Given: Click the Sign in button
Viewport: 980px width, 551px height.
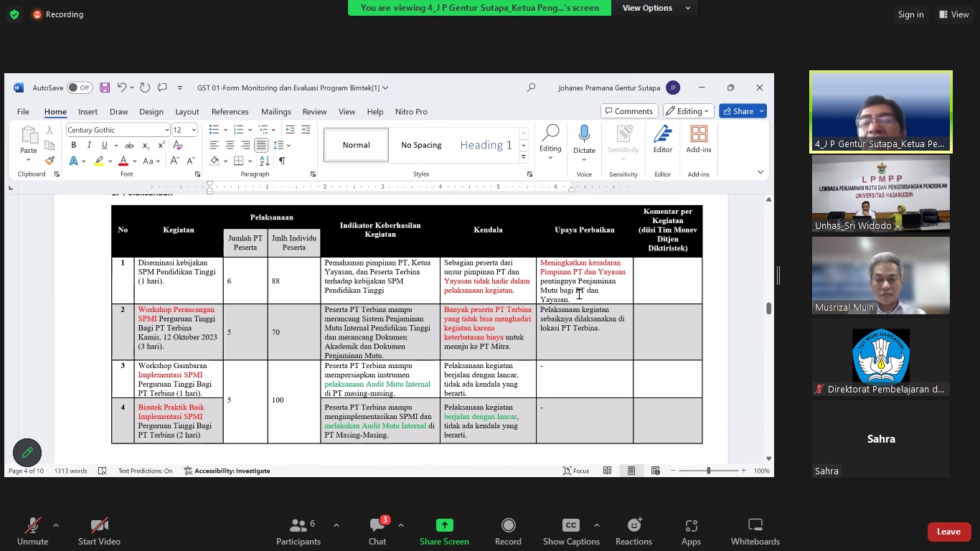Looking at the screenshot, I should click(910, 14).
